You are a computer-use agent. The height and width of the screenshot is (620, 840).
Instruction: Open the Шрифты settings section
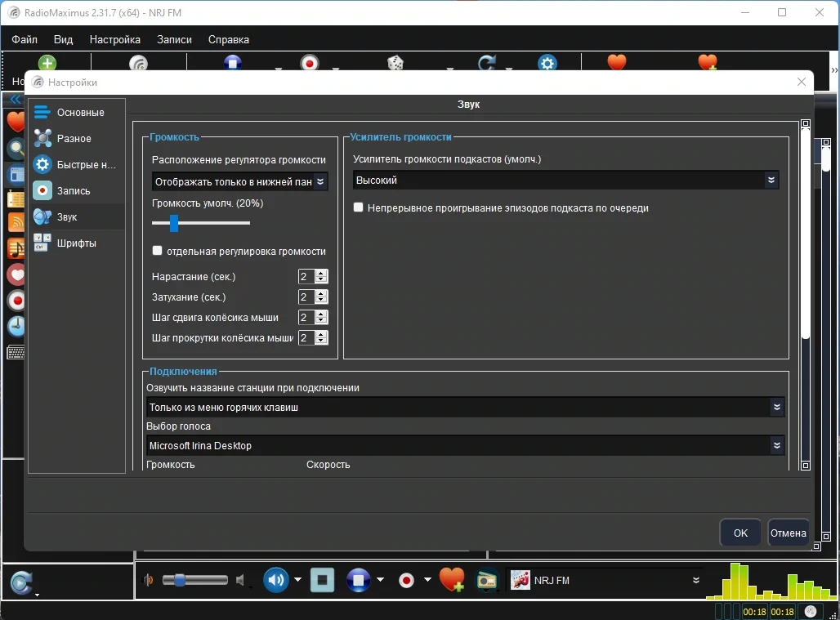click(77, 243)
